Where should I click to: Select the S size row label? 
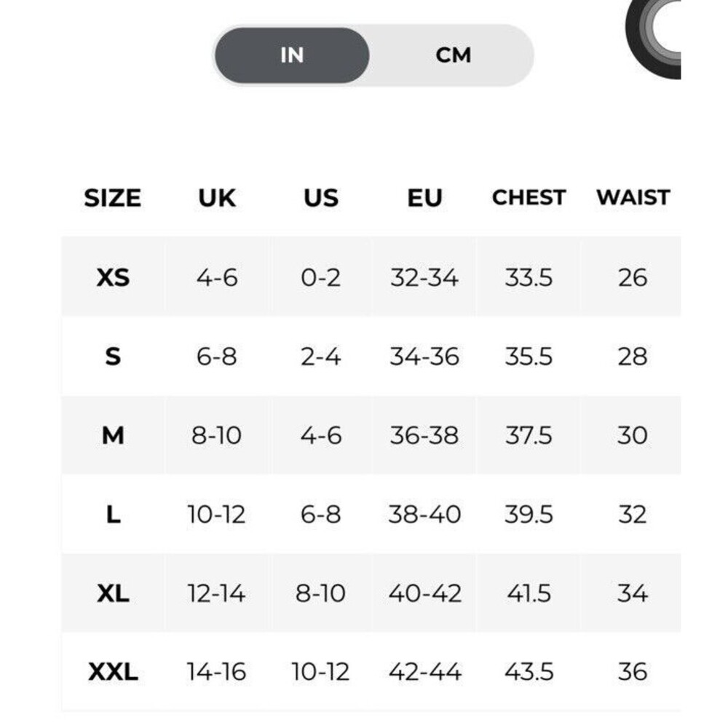(113, 357)
